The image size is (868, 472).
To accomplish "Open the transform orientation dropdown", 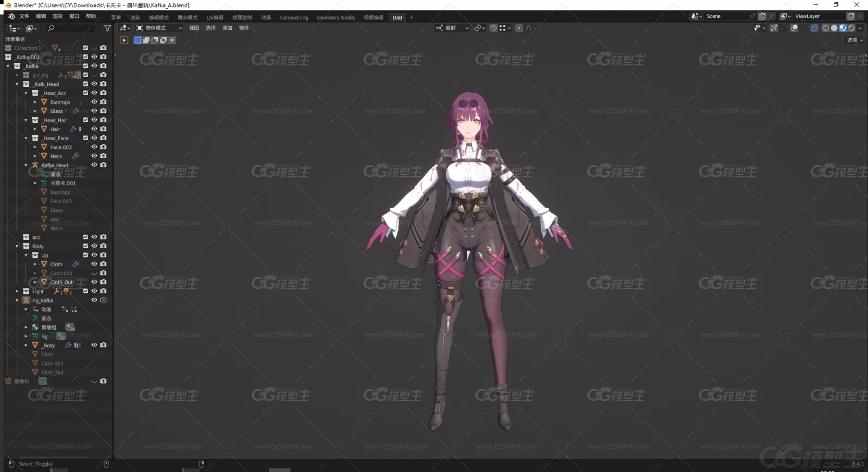I will tap(452, 28).
